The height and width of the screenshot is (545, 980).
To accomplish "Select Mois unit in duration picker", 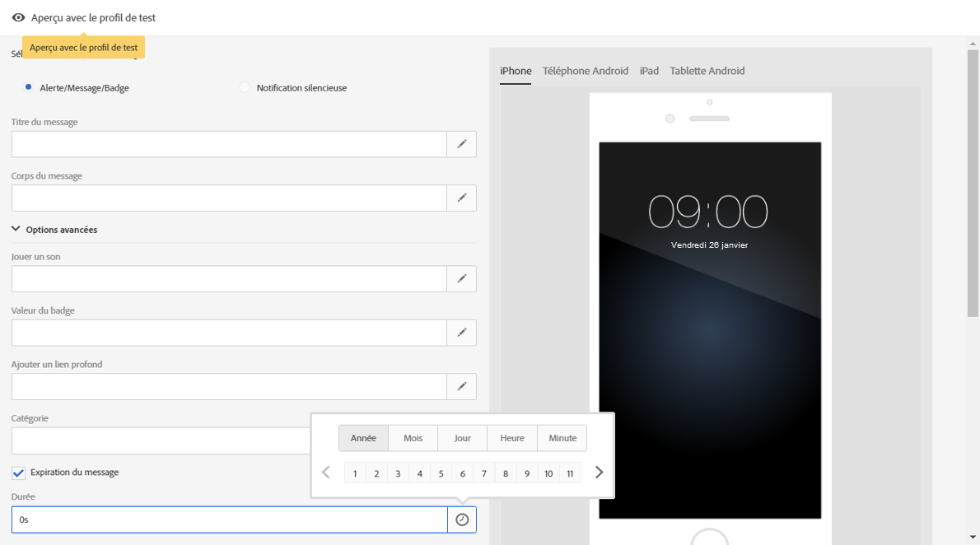I will point(413,438).
